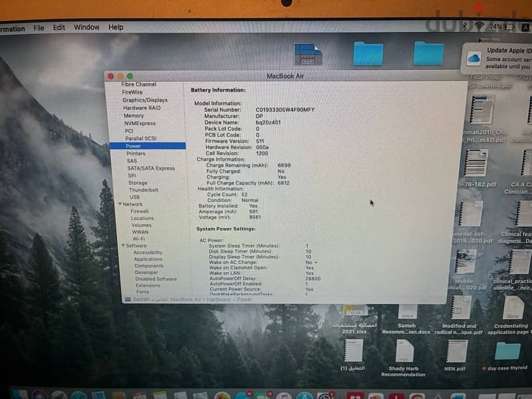
Task: Select Storage in the sidebar
Action: [138, 183]
